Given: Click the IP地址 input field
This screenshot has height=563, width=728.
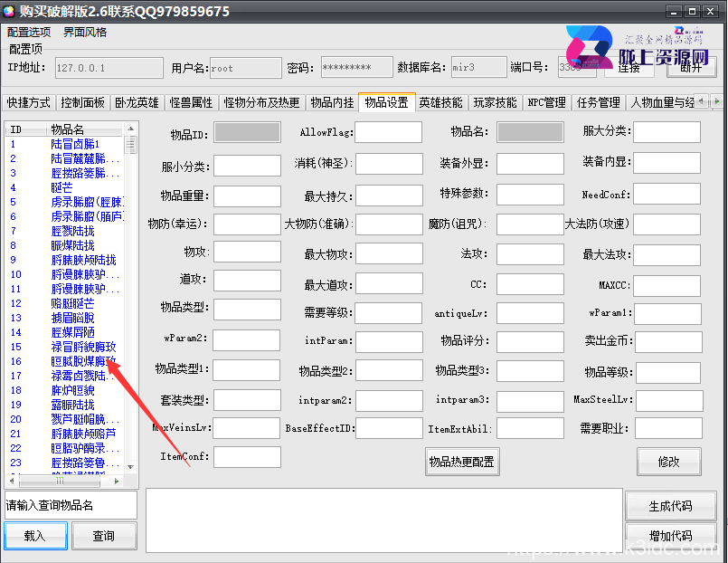Looking at the screenshot, I should click(109, 68).
